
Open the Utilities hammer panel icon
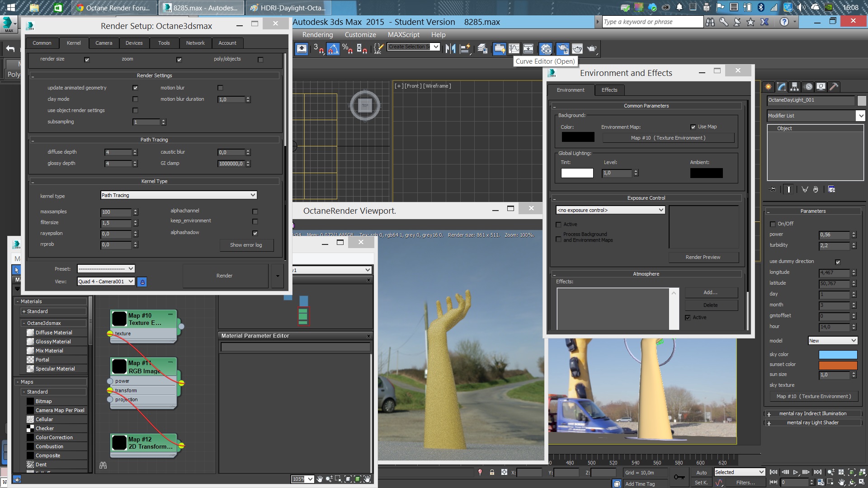click(x=834, y=87)
